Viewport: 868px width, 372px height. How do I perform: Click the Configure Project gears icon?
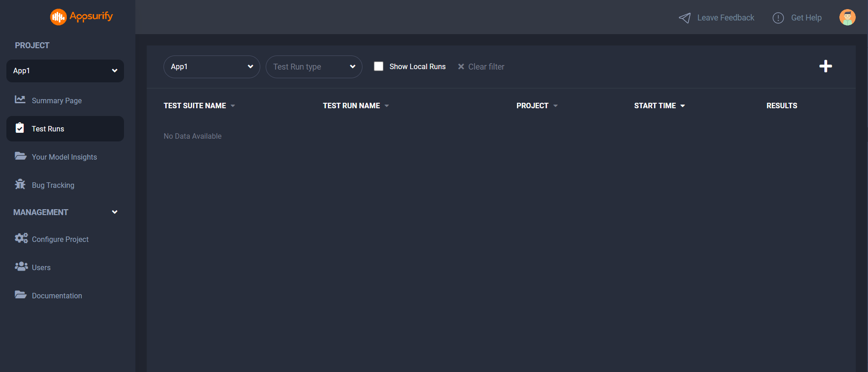pos(21,238)
